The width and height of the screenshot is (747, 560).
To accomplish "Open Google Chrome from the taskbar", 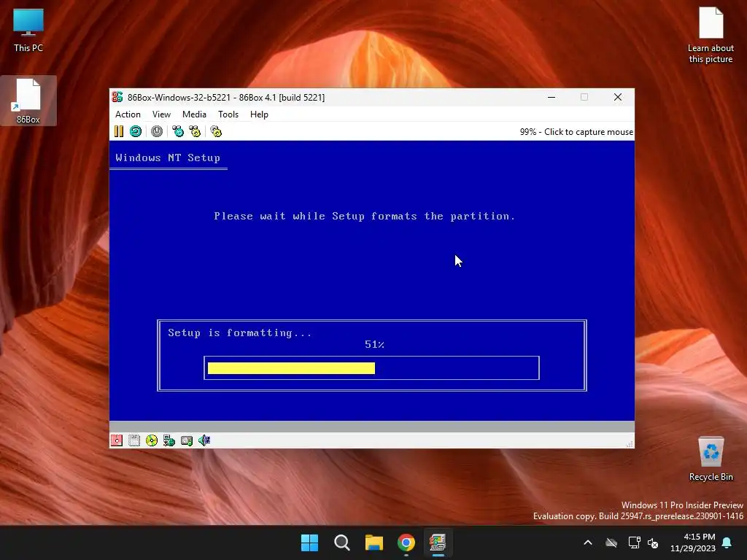I will pyautogui.click(x=406, y=542).
